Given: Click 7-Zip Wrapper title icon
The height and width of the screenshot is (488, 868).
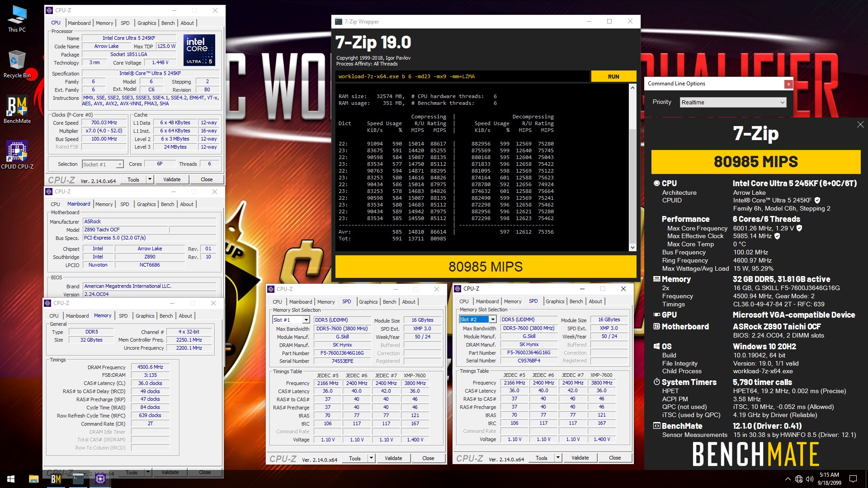Looking at the screenshot, I should [339, 21].
